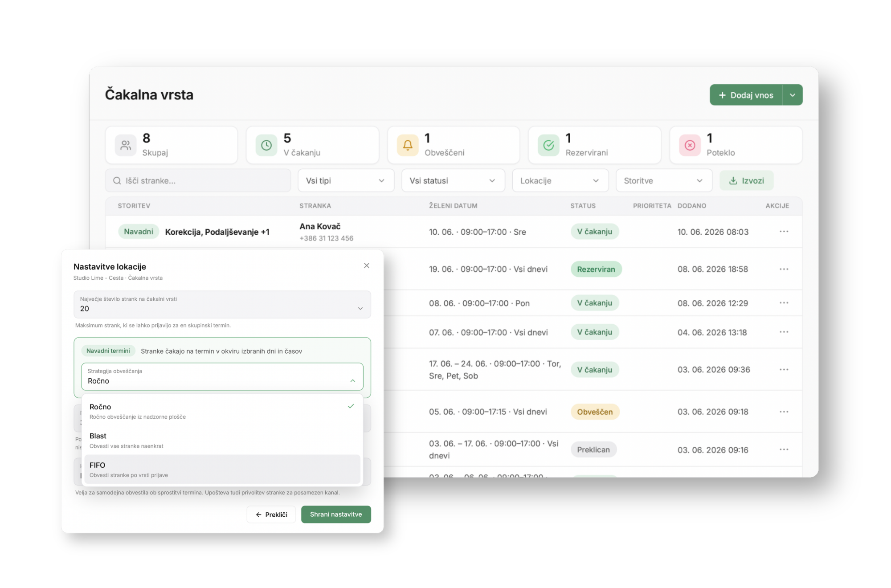Close the Nastavitve lokacije dialog

point(367,265)
